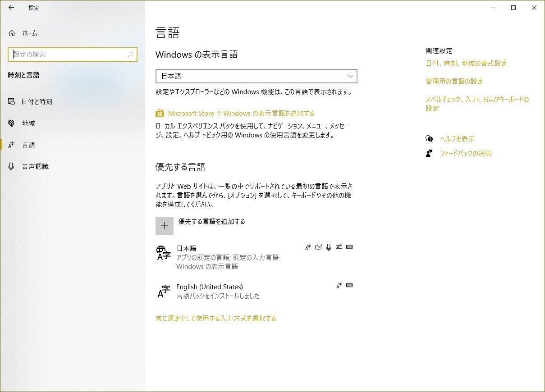This screenshot has height=392, width=545.
Task: Switch to the 音声認識 settings page
Action: [x=35, y=166]
